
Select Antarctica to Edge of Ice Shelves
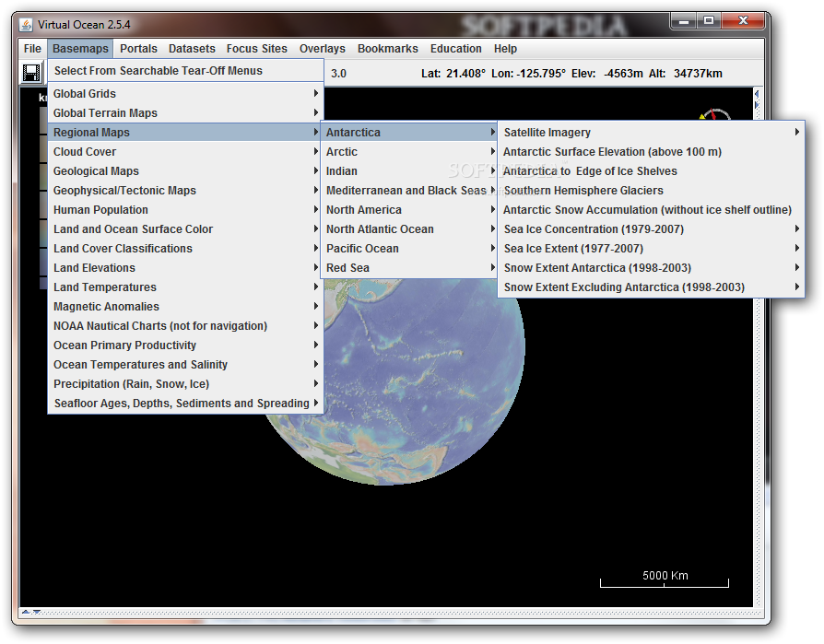tap(651, 171)
